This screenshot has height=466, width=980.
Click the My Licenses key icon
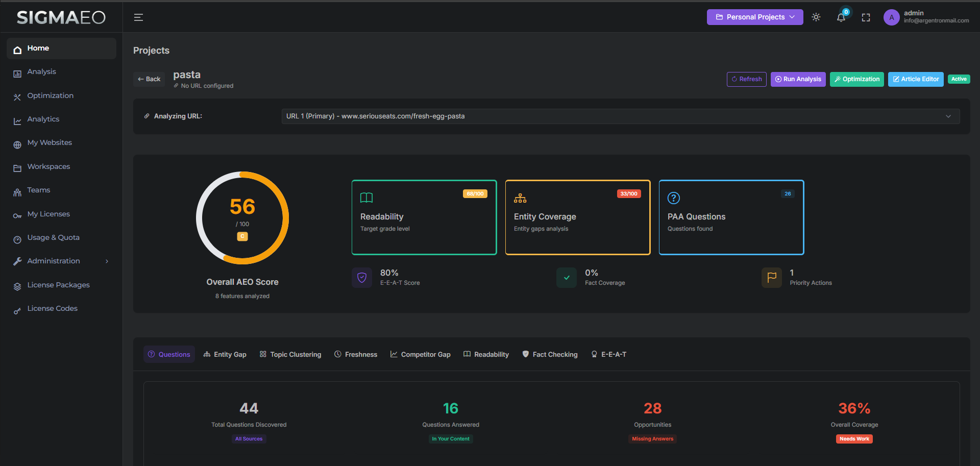click(17, 214)
